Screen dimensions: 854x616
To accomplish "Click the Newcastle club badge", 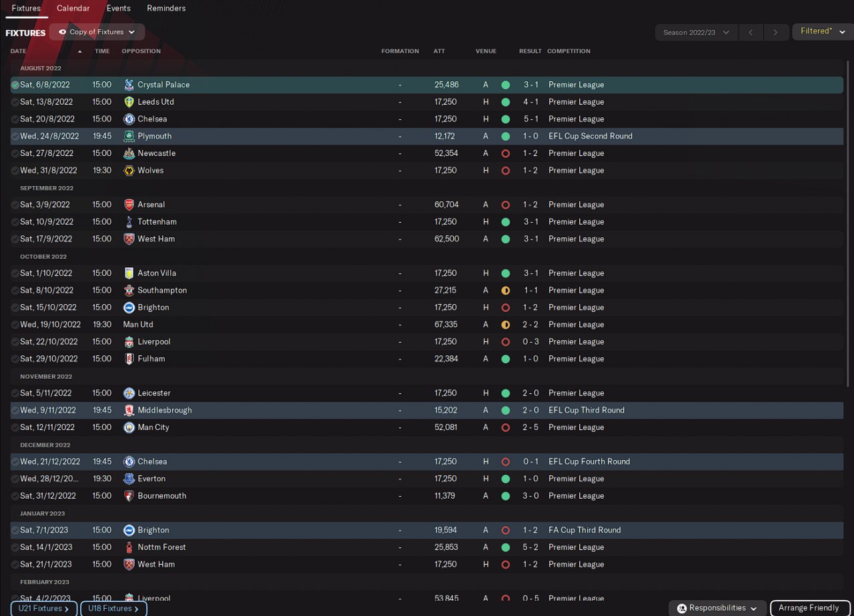I will [129, 153].
